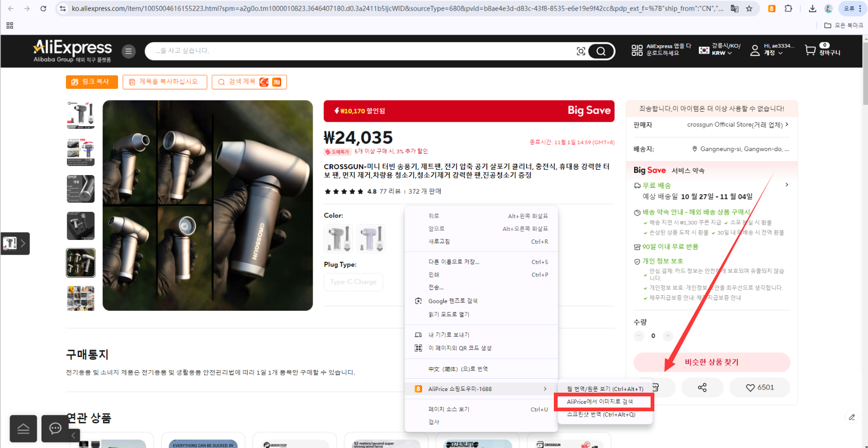Choose 'Save as' in the context menu
Screen dimensions: 868x448
481,262
